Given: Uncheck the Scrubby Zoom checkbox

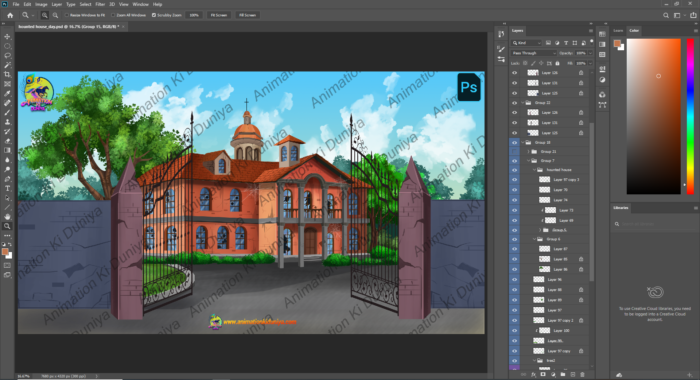Looking at the screenshot, I should pyautogui.click(x=154, y=15).
